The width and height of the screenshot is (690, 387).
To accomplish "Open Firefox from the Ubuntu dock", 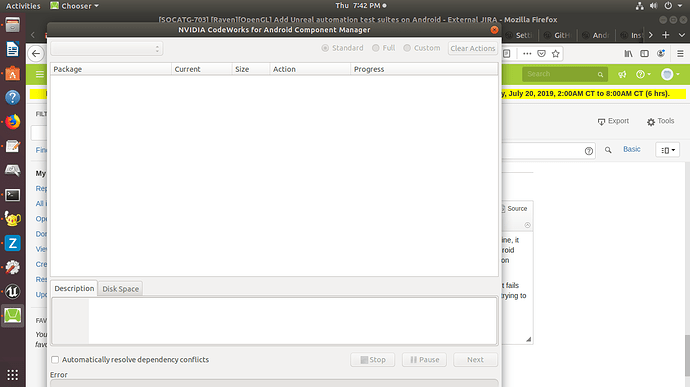I will pos(12,122).
